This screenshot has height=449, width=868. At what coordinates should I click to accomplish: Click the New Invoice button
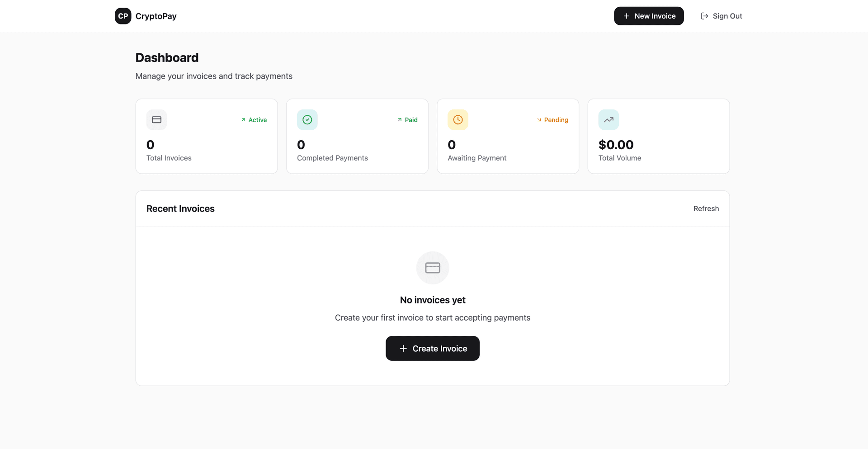[648, 16]
